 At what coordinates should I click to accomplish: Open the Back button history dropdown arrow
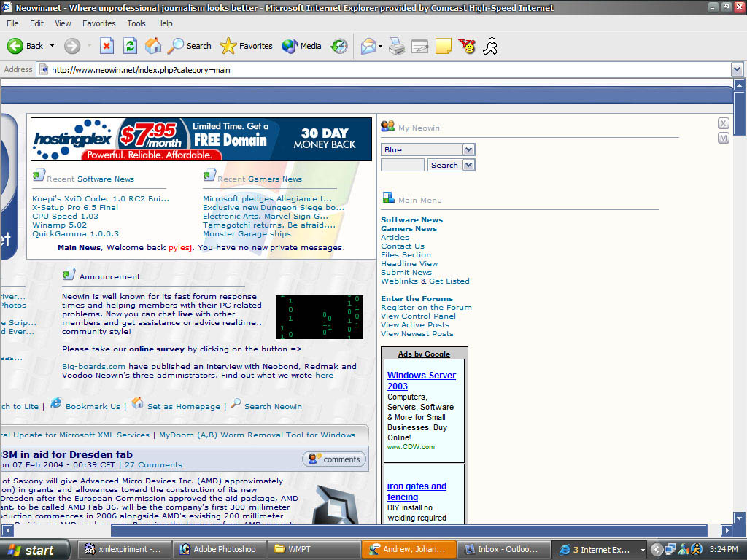[x=52, y=46]
